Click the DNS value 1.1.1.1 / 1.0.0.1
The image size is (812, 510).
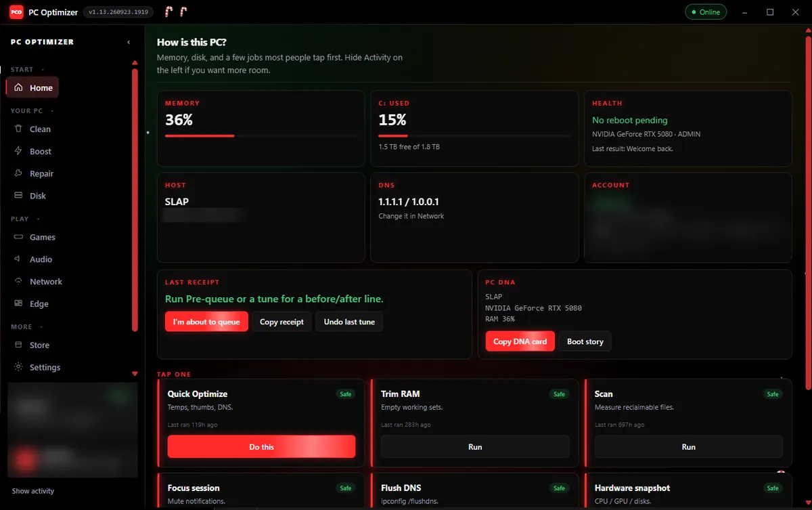[x=409, y=202]
